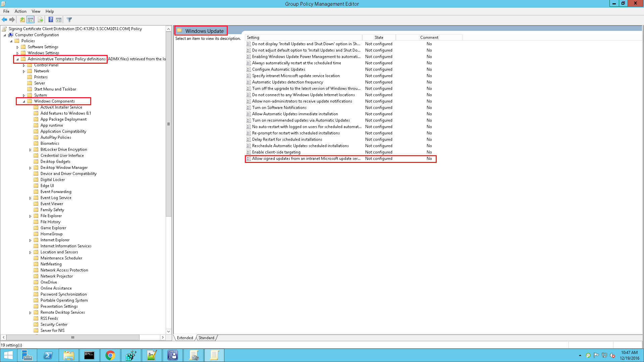This screenshot has height=362, width=644.
Task: Open the Action menu
Action: [x=20, y=11]
